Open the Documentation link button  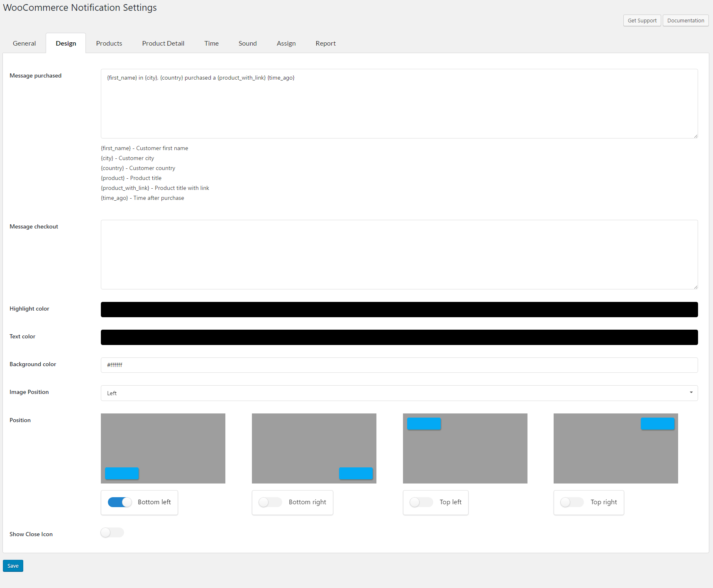tap(685, 21)
